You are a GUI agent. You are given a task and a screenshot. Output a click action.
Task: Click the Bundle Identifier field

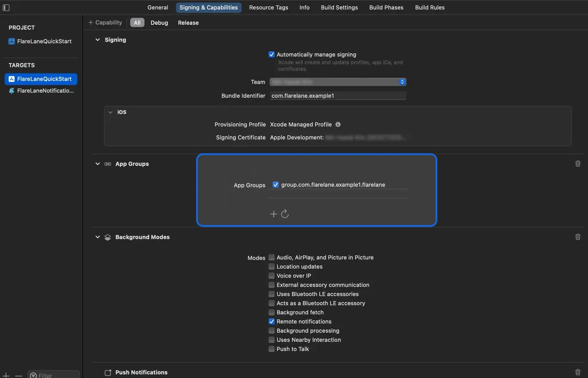[x=338, y=96]
